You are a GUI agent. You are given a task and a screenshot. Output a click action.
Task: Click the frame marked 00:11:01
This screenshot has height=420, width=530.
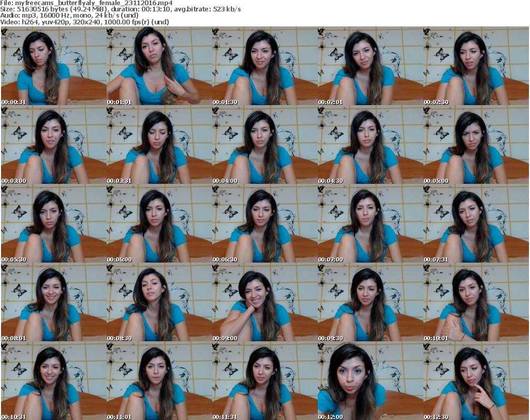(x=159, y=381)
